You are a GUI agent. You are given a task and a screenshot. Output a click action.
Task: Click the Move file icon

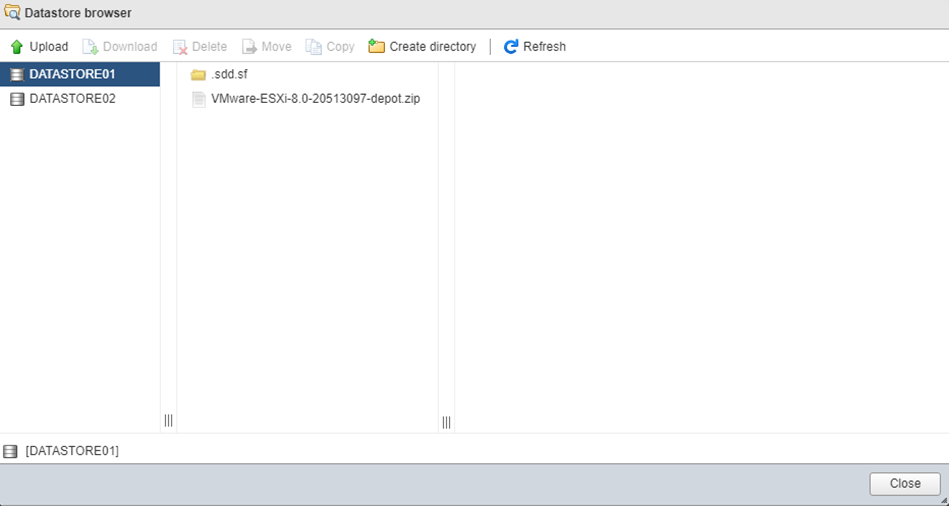[250, 47]
